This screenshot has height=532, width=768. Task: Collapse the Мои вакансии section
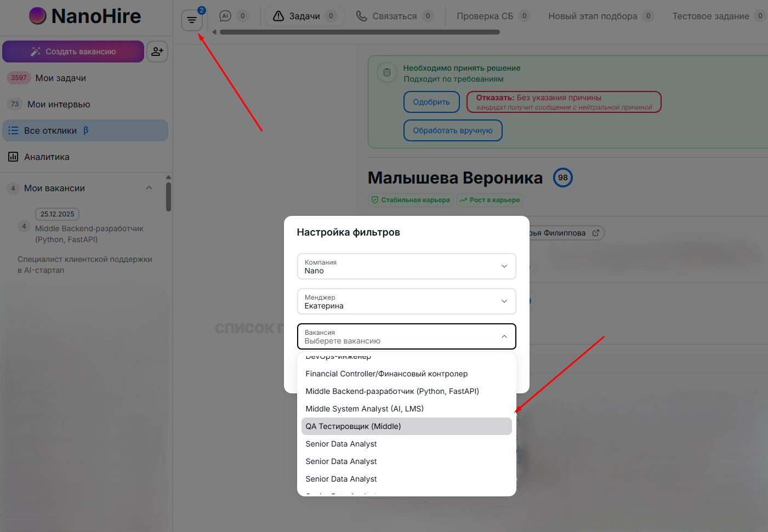coord(149,188)
